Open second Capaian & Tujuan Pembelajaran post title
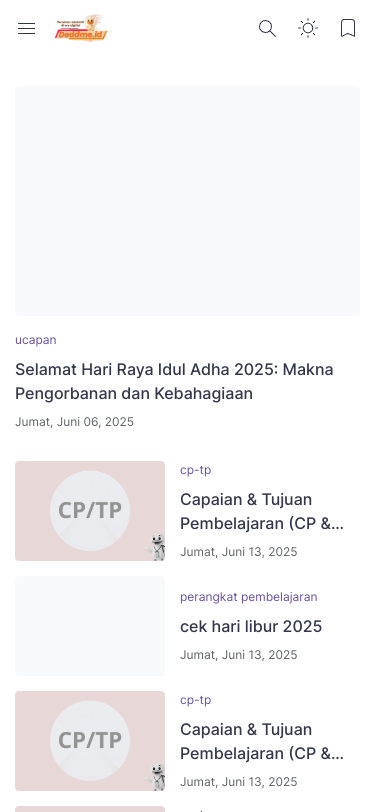The height and width of the screenshot is (812, 375). click(262, 742)
